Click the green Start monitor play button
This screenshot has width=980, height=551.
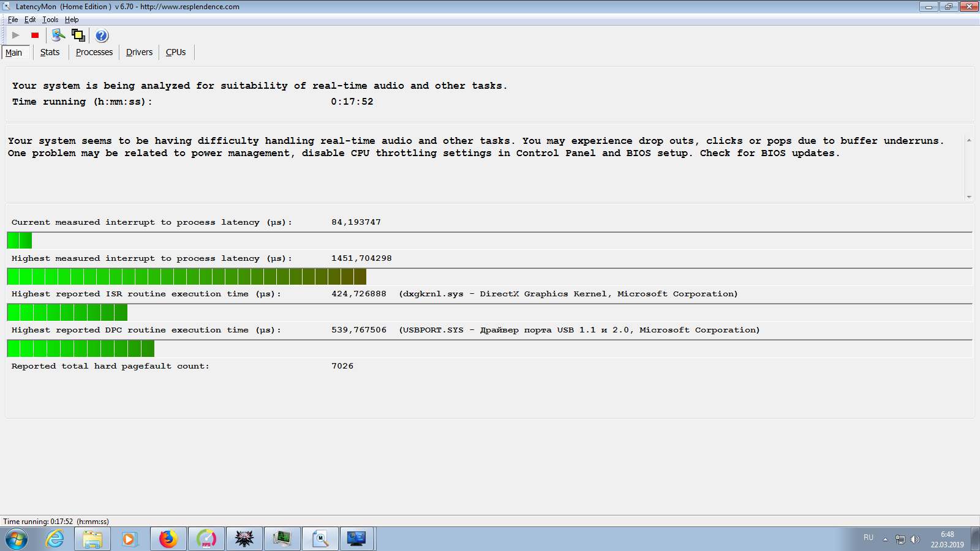pos(16,36)
